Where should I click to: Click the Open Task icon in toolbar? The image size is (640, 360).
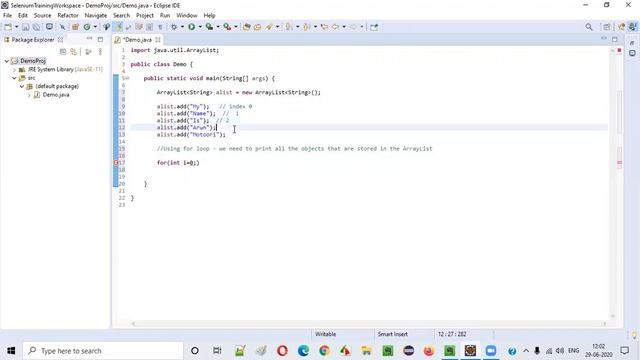pos(258,27)
